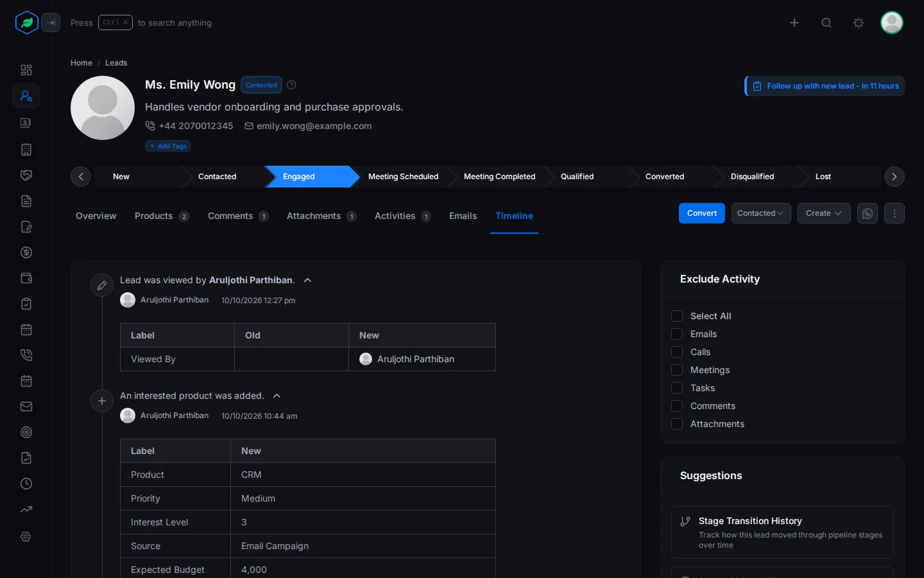Toggle the light/dark theme sun icon

click(859, 23)
